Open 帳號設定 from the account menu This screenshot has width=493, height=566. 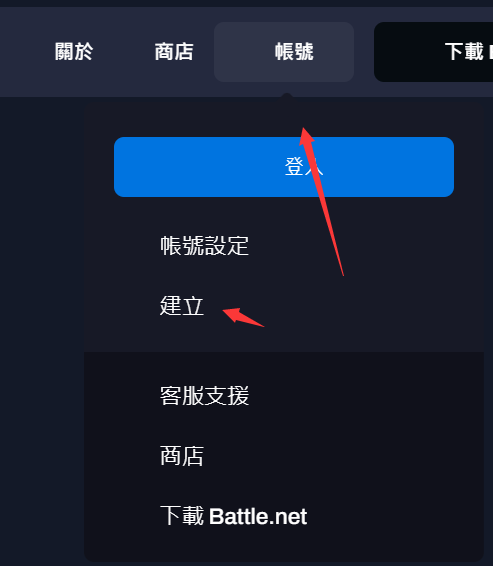pyautogui.click(x=205, y=246)
